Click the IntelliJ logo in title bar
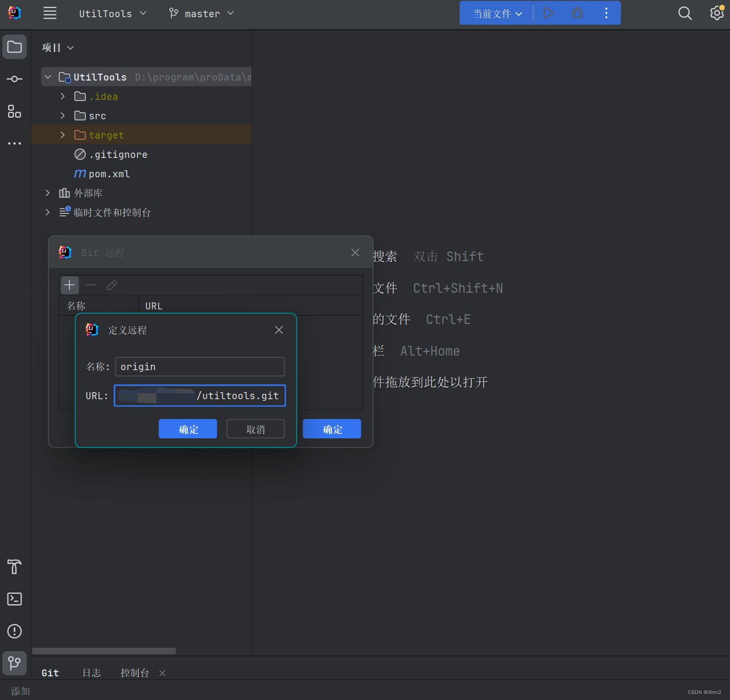 pos(15,13)
